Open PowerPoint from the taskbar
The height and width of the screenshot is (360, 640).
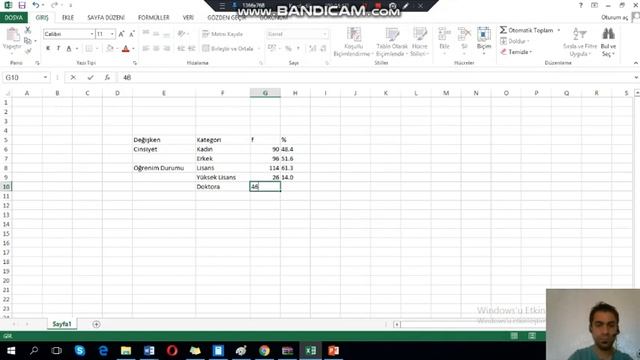click(333, 351)
